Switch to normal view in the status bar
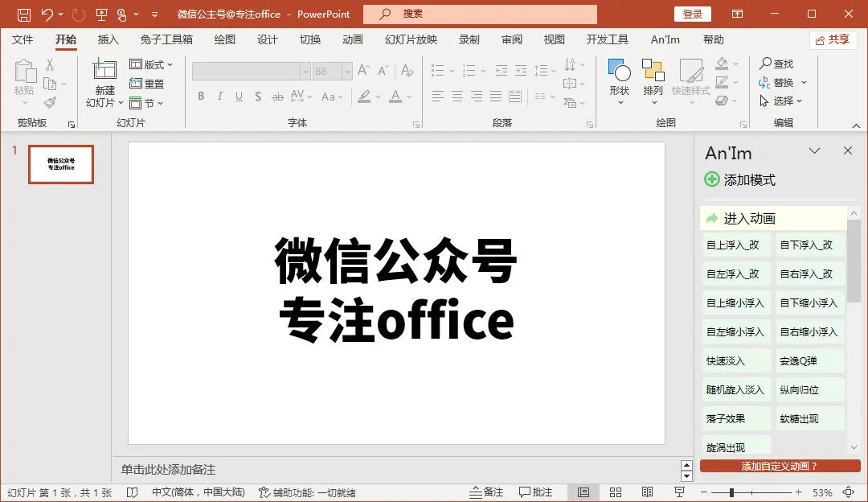Screen dimensions: 868x502 click(583, 492)
